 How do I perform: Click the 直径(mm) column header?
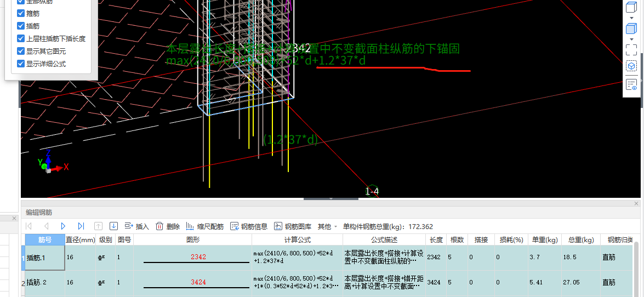81,240
